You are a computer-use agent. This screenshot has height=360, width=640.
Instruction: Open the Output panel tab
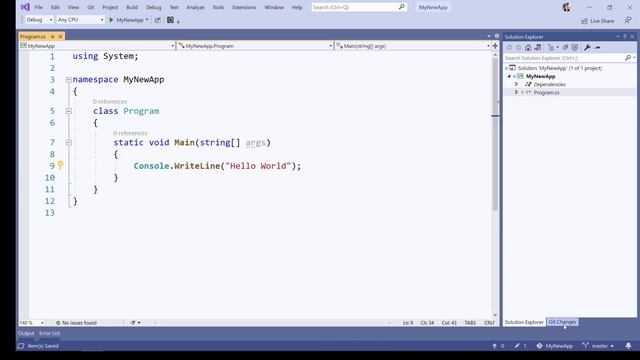pos(26,333)
